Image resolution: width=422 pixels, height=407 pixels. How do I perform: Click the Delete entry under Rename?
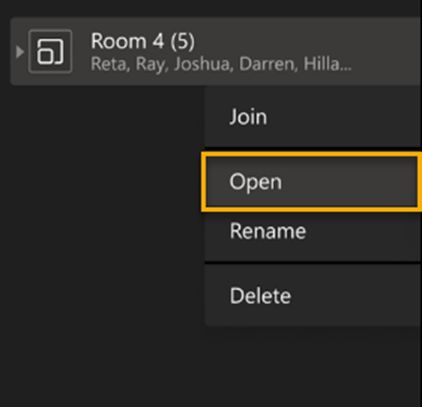coord(313,295)
